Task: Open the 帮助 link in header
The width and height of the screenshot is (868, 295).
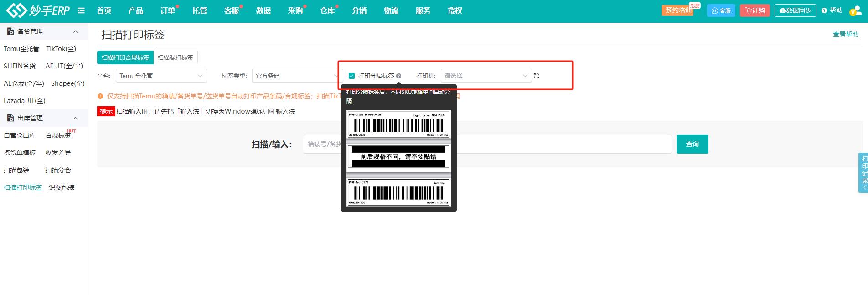Action: click(832, 10)
